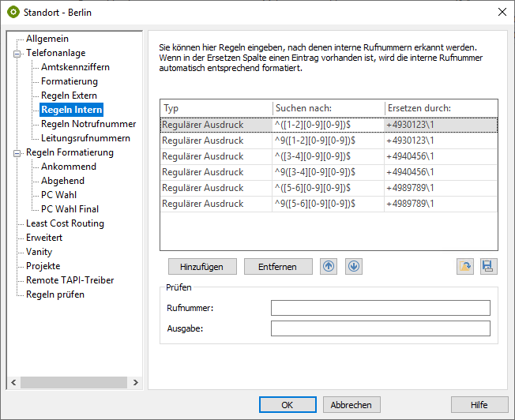The width and height of the screenshot is (515, 420).
Task: Sort by the Suchen nach column header
Action: pyautogui.click(x=328, y=108)
